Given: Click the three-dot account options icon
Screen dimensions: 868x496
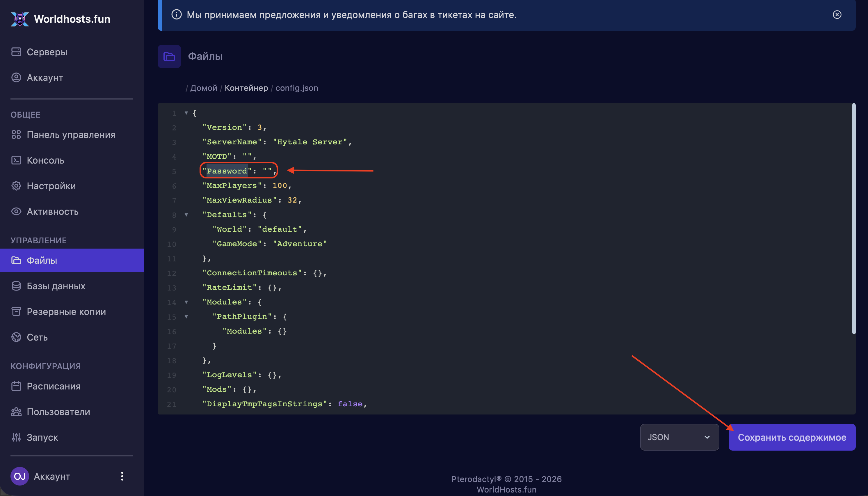Looking at the screenshot, I should (x=122, y=476).
